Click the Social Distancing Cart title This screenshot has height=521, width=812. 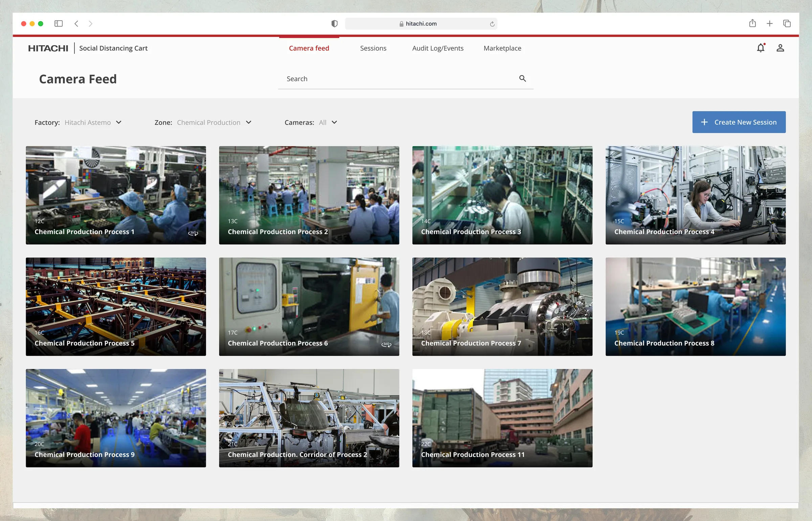pyautogui.click(x=113, y=48)
